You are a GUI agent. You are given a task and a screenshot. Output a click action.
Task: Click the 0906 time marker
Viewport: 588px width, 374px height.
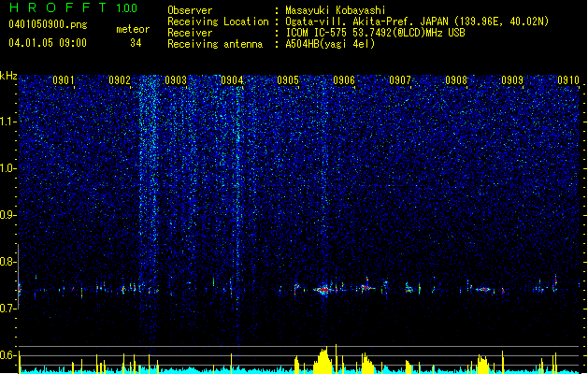point(344,80)
